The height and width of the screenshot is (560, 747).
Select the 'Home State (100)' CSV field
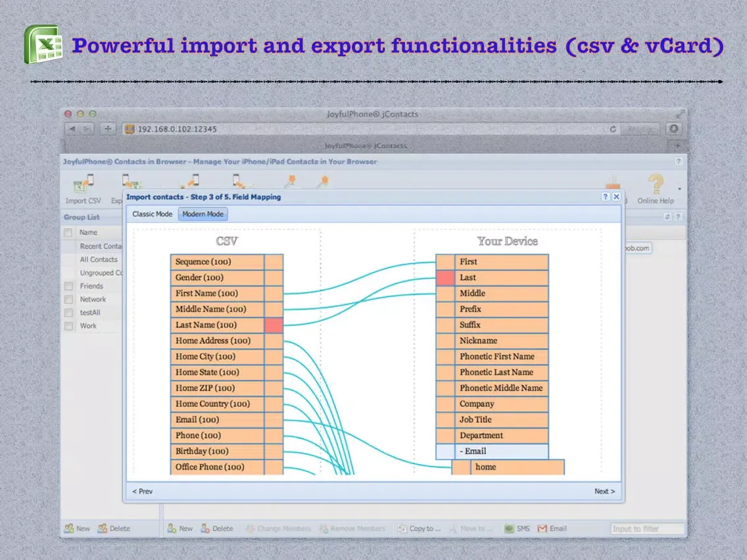coord(217,372)
